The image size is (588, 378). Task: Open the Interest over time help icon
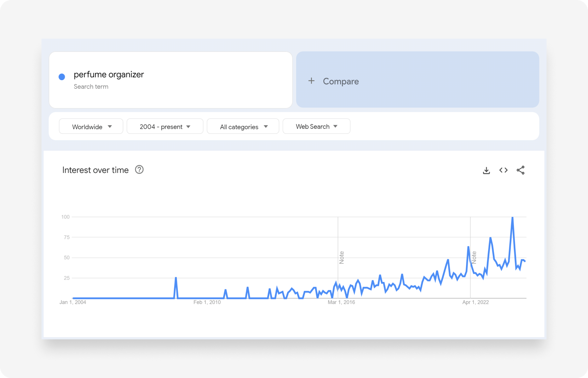[x=139, y=170]
